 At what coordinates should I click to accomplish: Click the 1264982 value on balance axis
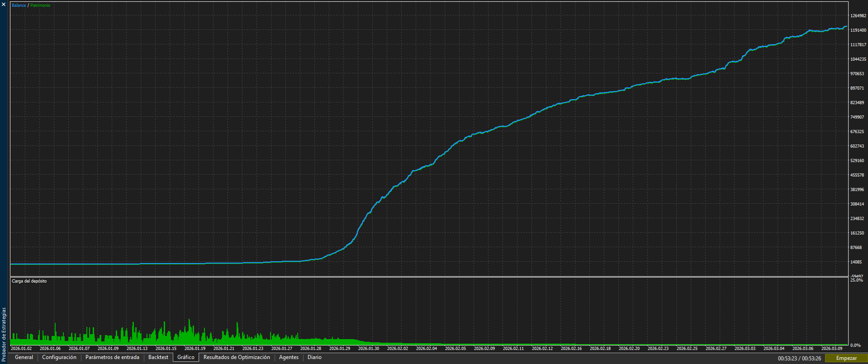[x=858, y=16]
